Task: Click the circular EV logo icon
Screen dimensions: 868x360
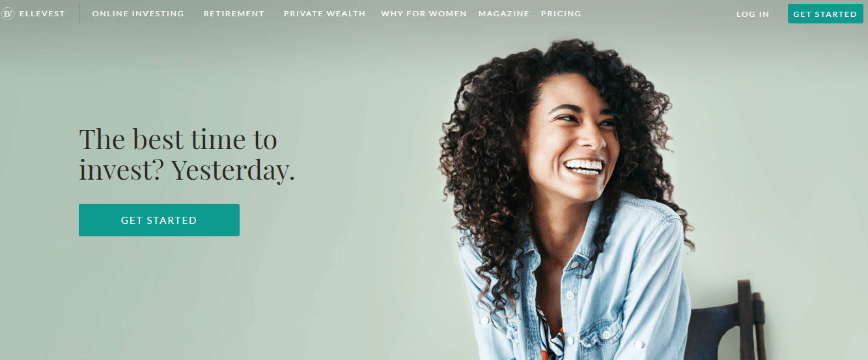Action: pyautogui.click(x=8, y=14)
